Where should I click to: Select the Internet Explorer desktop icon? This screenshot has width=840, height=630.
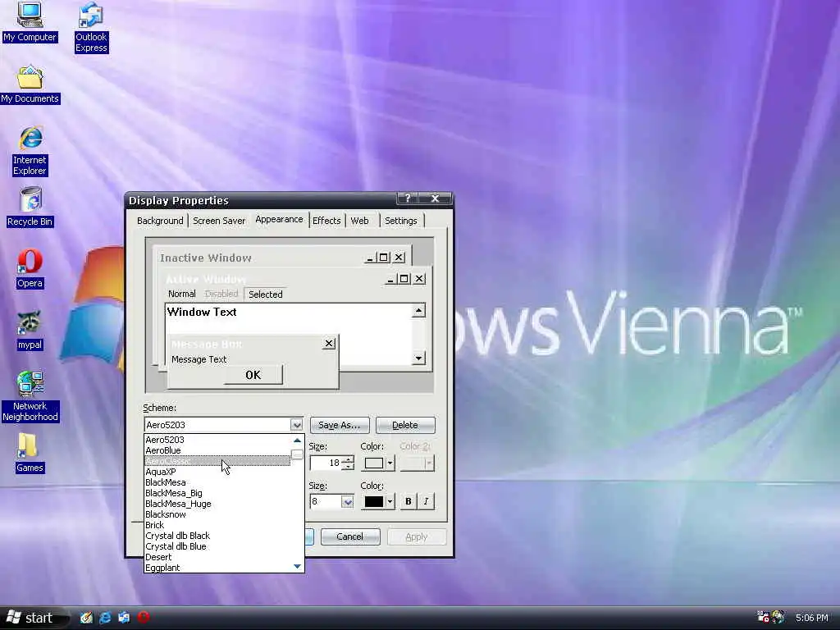(x=30, y=152)
